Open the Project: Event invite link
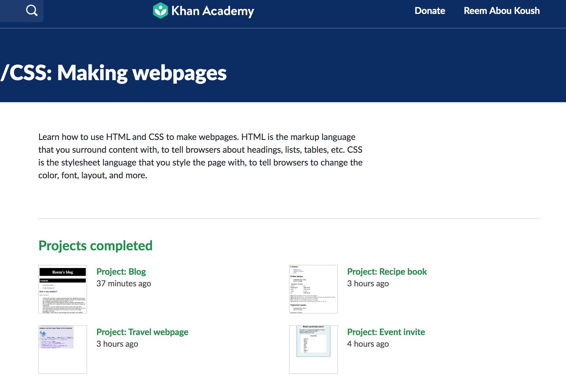The width and height of the screenshot is (566, 392). [x=386, y=332]
